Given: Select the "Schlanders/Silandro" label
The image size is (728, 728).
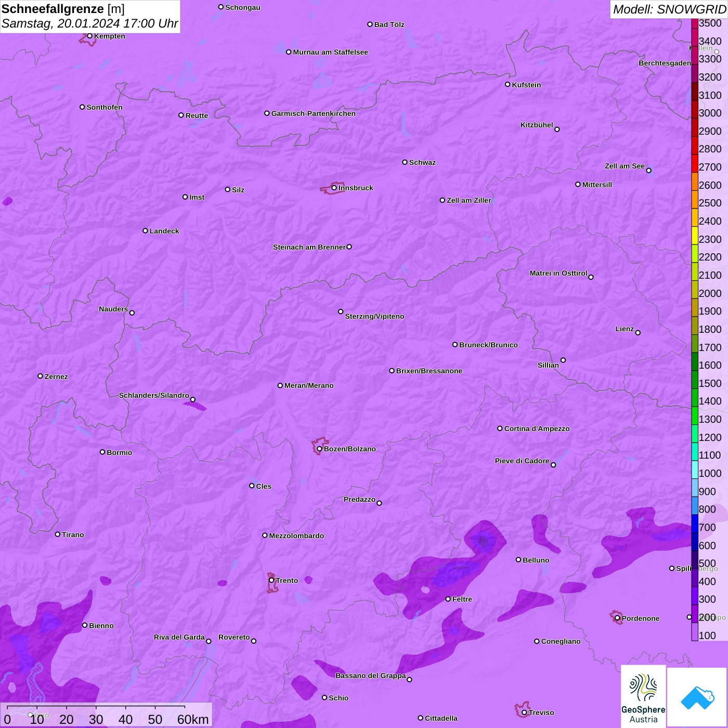Looking at the screenshot, I should pos(154,395).
